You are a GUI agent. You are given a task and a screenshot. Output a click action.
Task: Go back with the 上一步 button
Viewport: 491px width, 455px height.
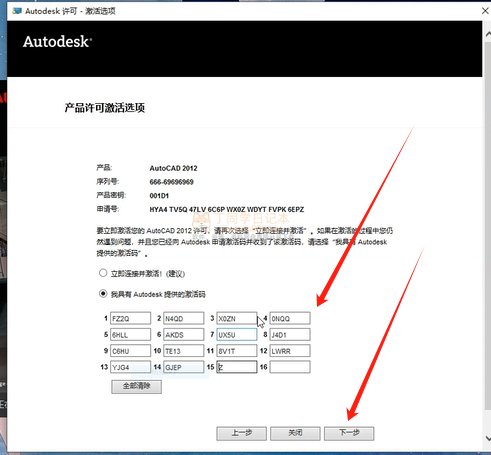pos(241,433)
